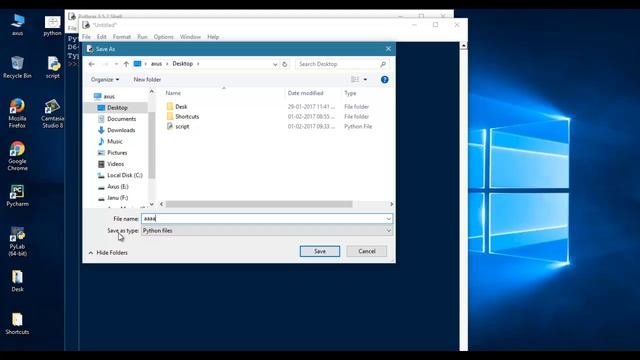
Task: Launch Pycharm from desktop
Action: tap(17, 196)
